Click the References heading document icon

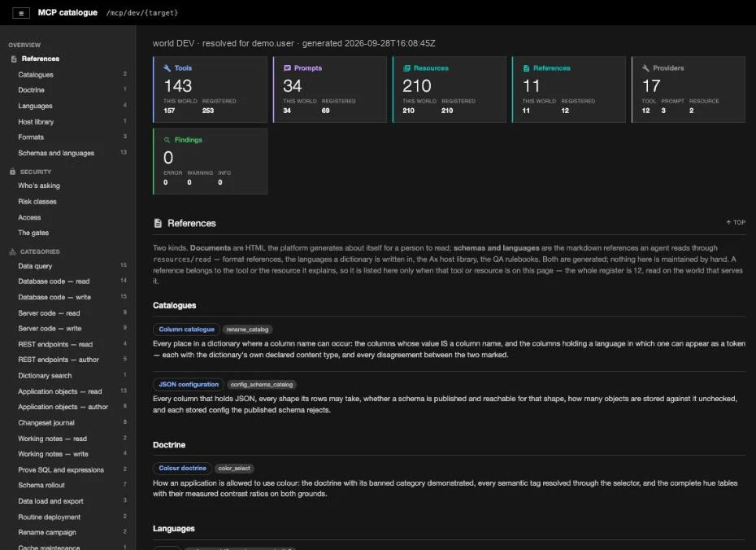[158, 223]
